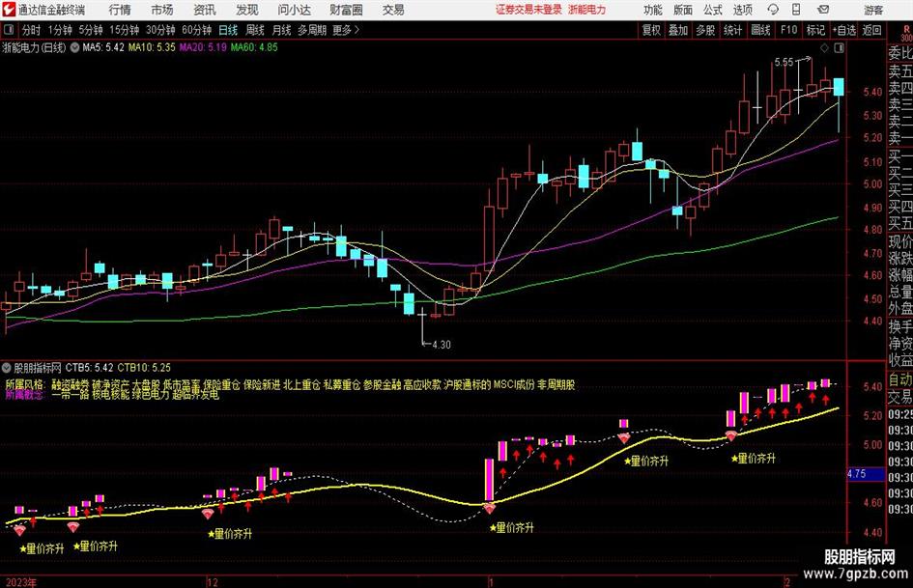Click the yellow MA10: 5.35 value
This screenshot has width=913, height=588.
click(x=152, y=47)
